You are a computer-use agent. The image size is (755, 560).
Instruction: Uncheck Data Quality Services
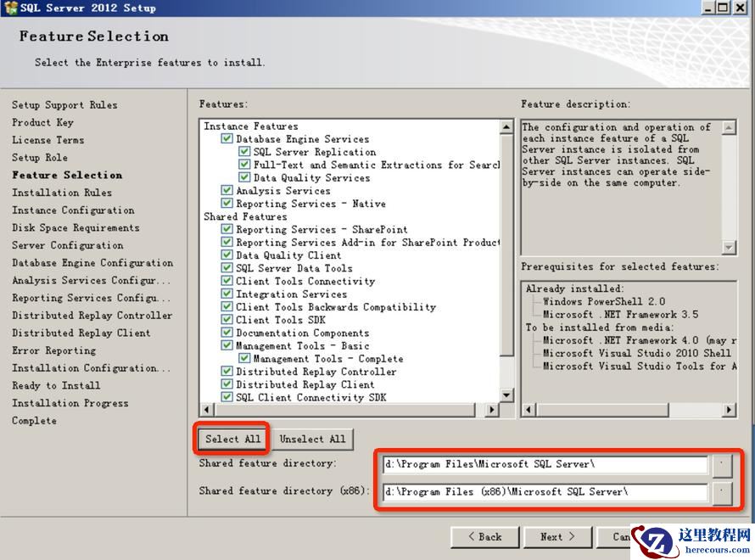[244, 177]
